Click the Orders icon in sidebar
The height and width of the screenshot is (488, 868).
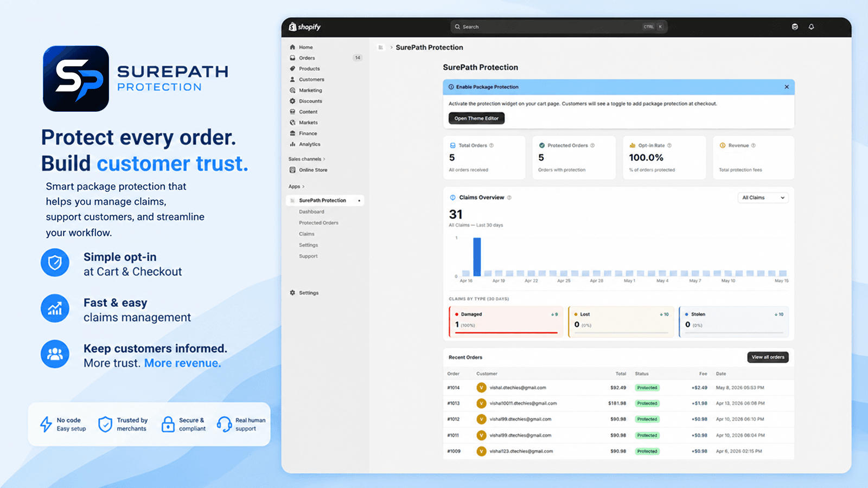point(292,58)
